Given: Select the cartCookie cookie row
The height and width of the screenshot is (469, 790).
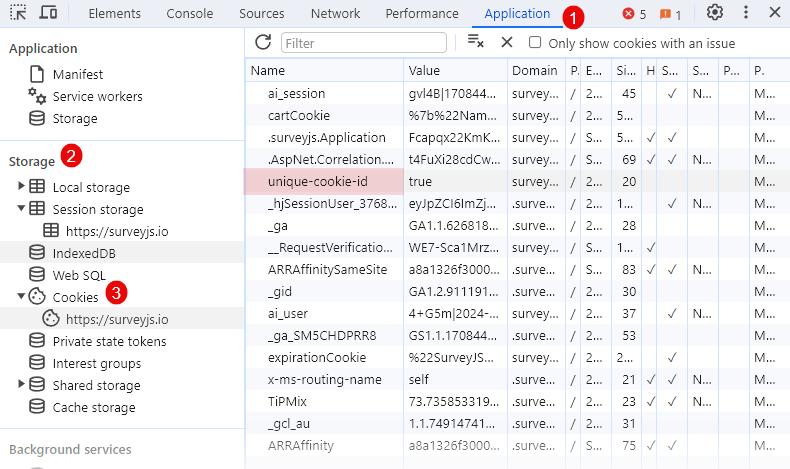Looking at the screenshot, I should (517, 115).
